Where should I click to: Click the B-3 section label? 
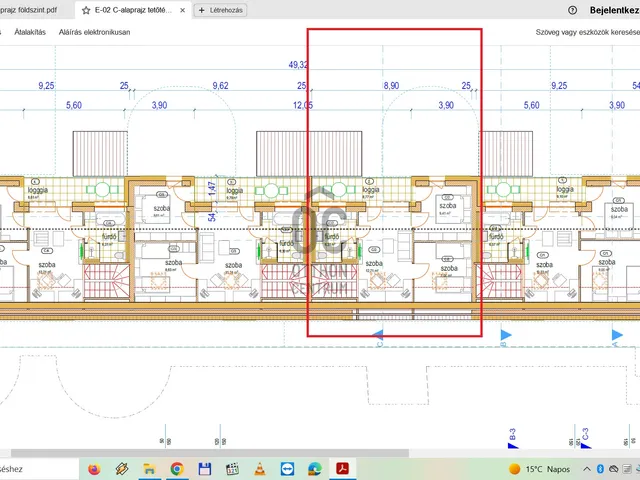click(513, 434)
